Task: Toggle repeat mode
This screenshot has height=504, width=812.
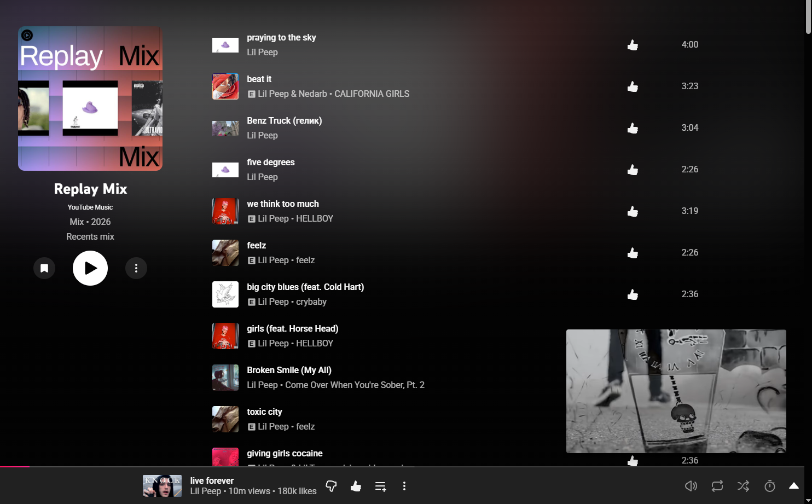Action: (717, 486)
